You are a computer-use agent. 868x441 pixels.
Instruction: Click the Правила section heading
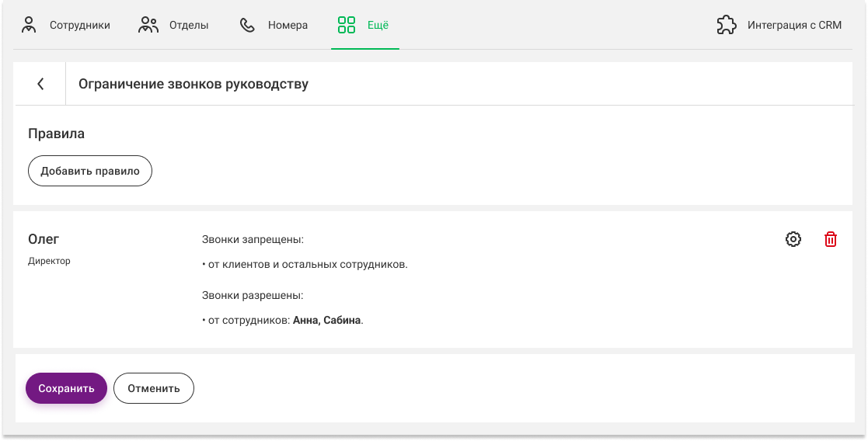pos(57,134)
